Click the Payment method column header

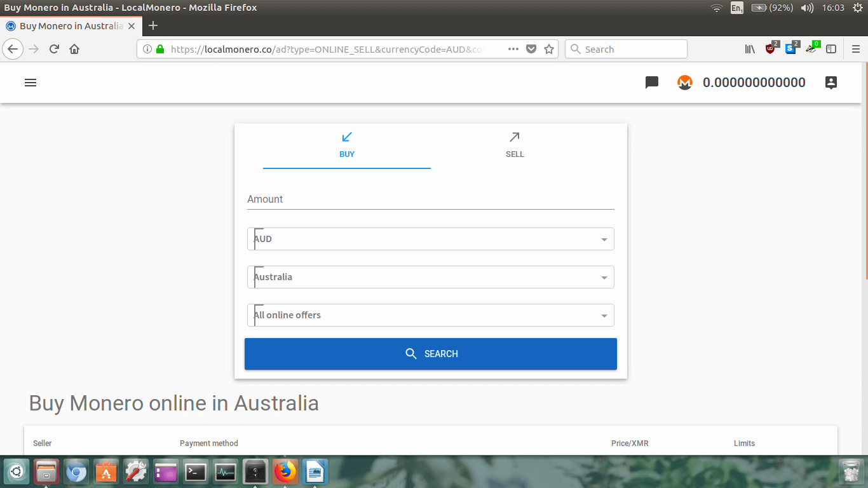pos(209,444)
